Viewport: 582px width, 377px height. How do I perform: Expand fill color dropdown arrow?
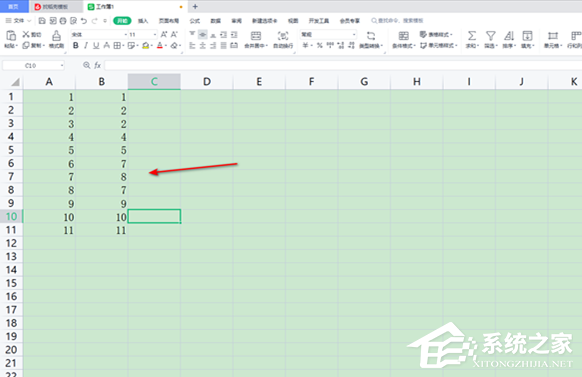click(152, 46)
